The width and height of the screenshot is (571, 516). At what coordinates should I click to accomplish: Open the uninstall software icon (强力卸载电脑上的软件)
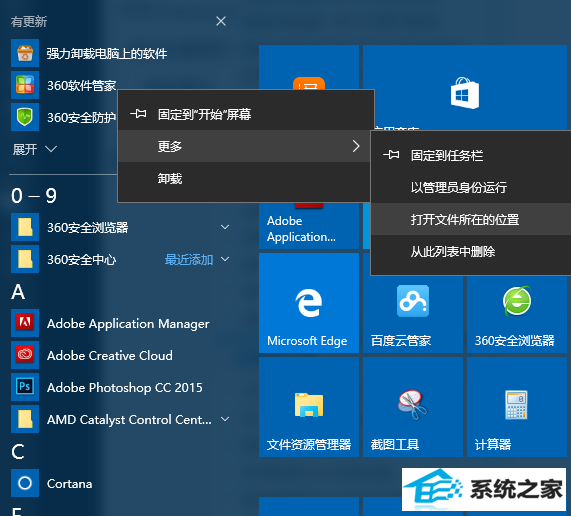(25, 53)
